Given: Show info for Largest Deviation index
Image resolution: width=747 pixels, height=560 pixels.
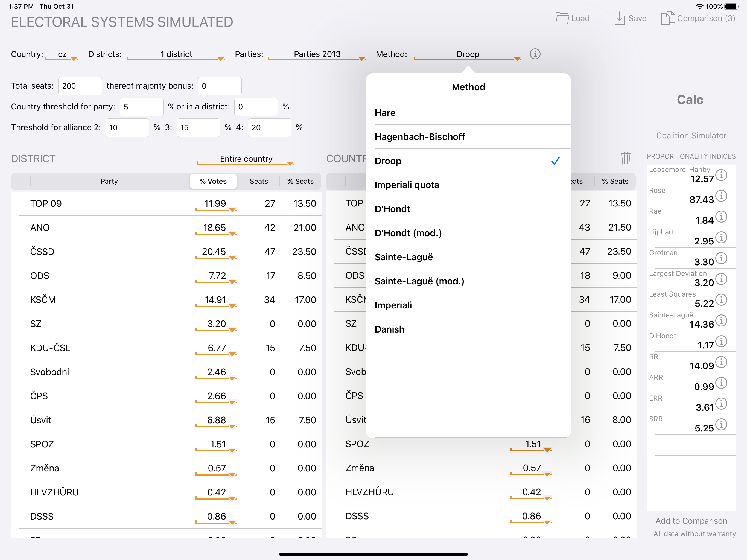Looking at the screenshot, I should click(x=721, y=279).
